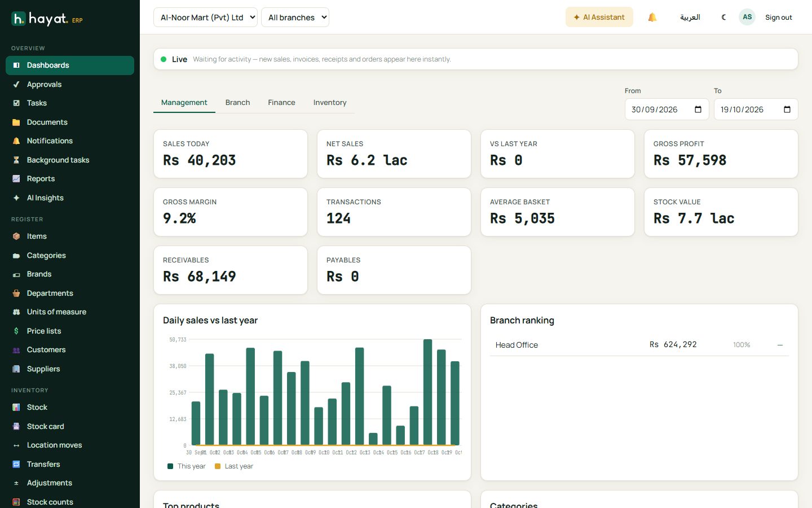Viewport: 812px width, 508px height.
Task: Switch to the Finance tab
Action: coord(281,103)
